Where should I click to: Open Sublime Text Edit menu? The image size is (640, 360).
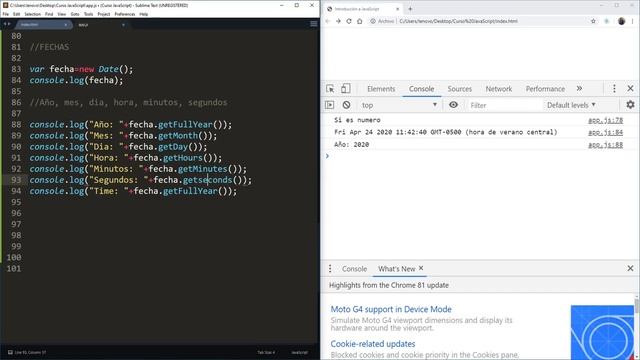(x=16, y=14)
